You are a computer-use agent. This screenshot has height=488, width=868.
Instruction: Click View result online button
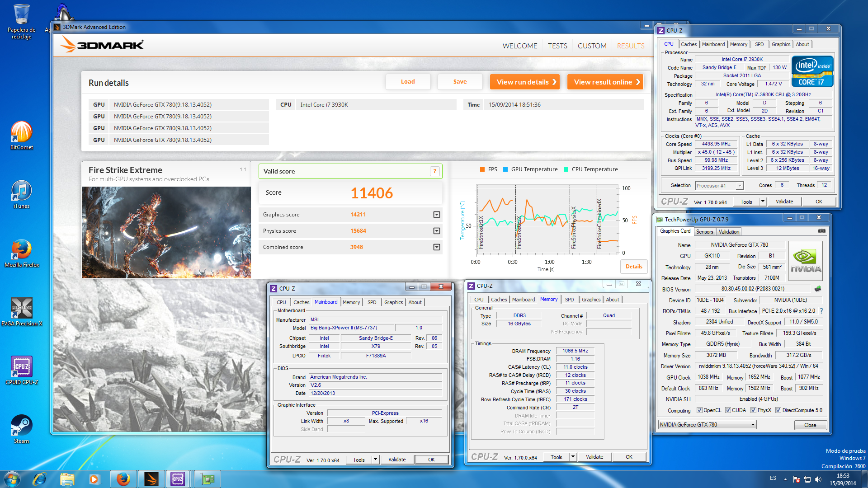click(605, 82)
